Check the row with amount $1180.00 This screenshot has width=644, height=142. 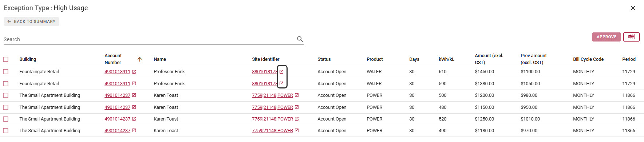(6, 131)
